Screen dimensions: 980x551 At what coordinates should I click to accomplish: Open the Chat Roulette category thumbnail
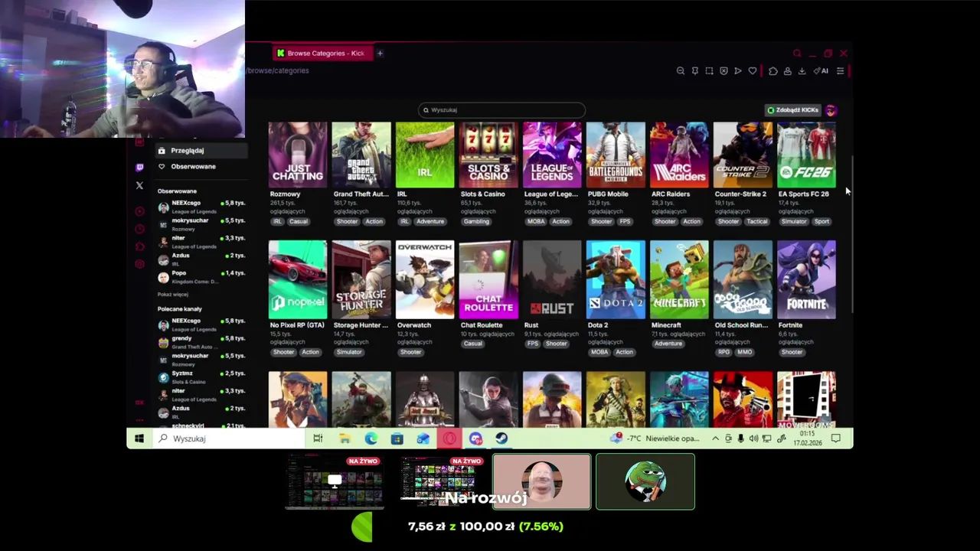pyautogui.click(x=488, y=279)
